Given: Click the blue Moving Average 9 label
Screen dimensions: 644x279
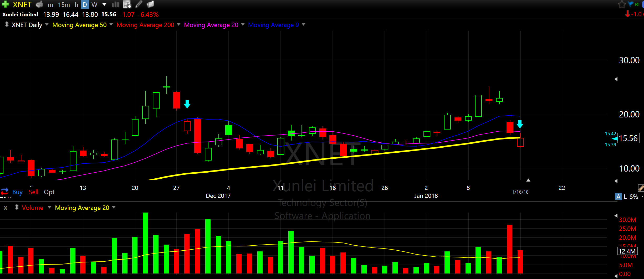Looking at the screenshot, I should (273, 25).
